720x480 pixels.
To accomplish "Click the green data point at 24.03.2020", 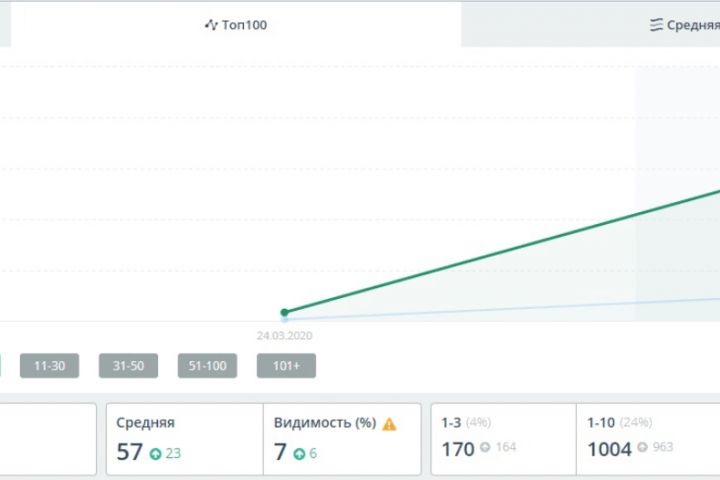I will (285, 312).
